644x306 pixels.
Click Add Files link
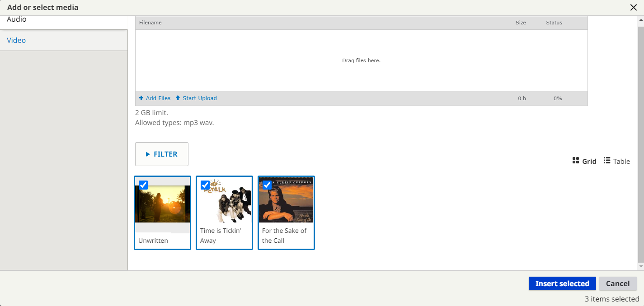[x=155, y=98]
